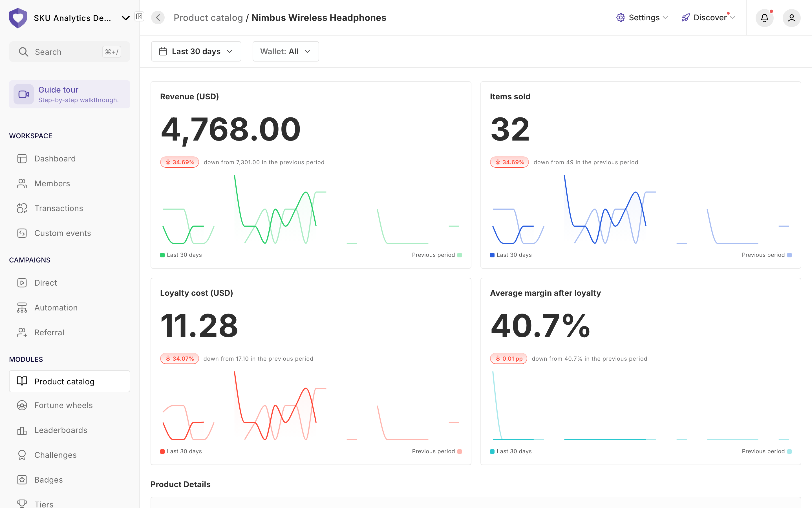
Task: Click blue Items sold legend swatch
Action: [x=492, y=255]
